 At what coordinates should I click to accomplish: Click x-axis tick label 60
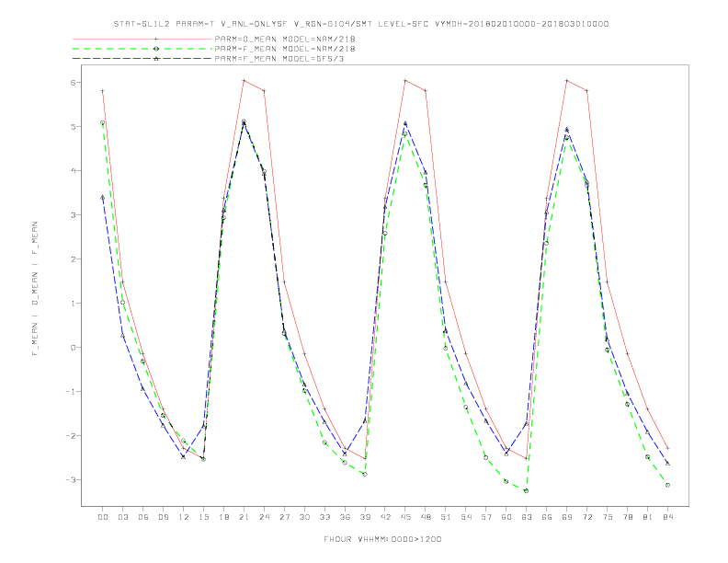[x=506, y=517]
